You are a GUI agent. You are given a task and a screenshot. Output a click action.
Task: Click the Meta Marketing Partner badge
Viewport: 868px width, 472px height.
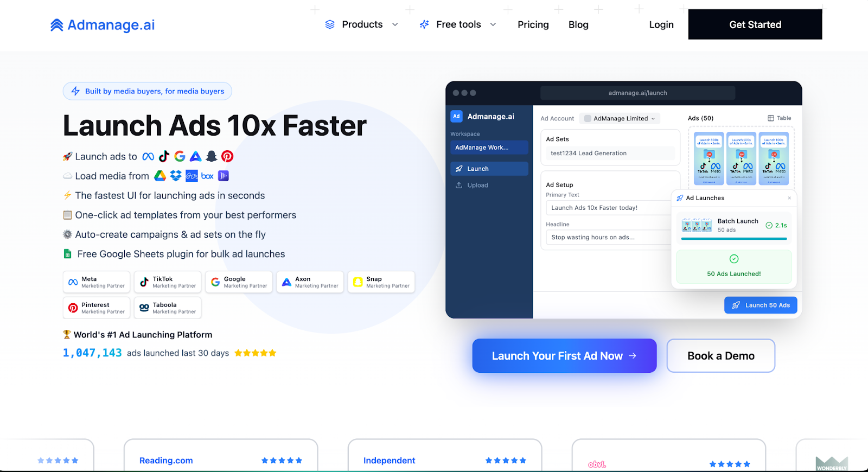coord(97,282)
